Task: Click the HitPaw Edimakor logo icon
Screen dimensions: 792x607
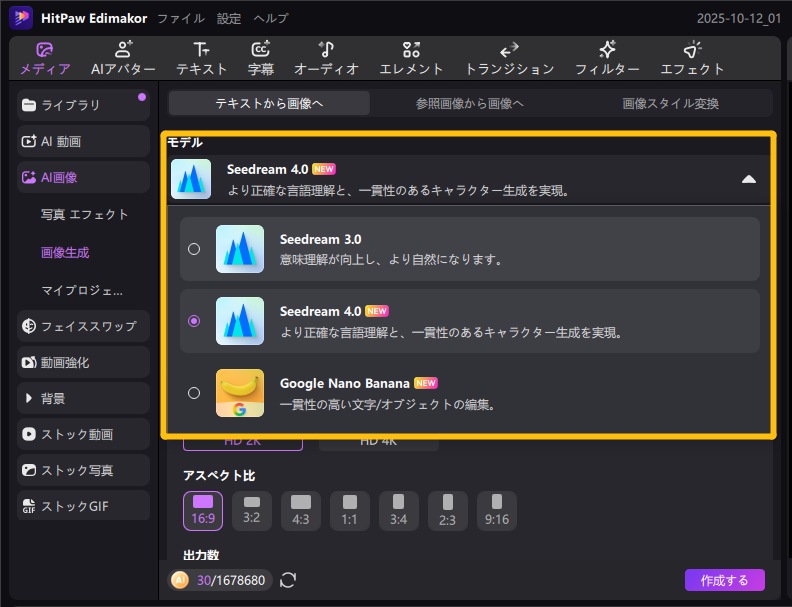Action: pyautogui.click(x=21, y=18)
